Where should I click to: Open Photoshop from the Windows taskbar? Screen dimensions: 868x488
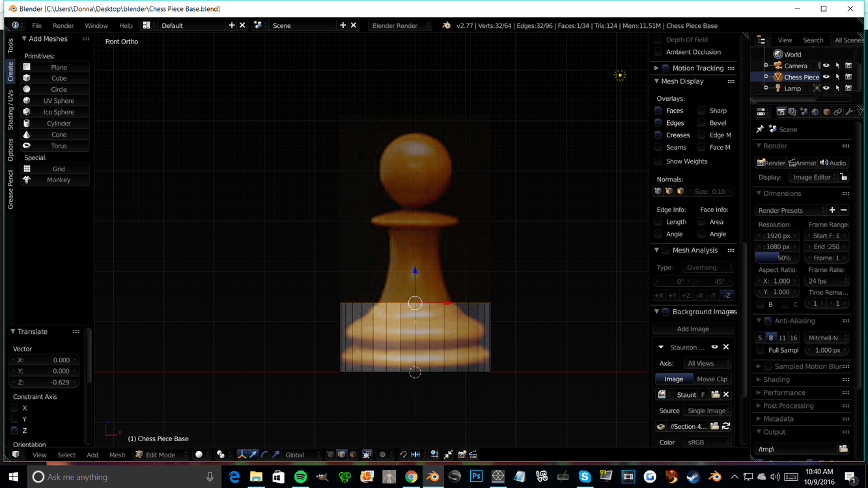476,477
